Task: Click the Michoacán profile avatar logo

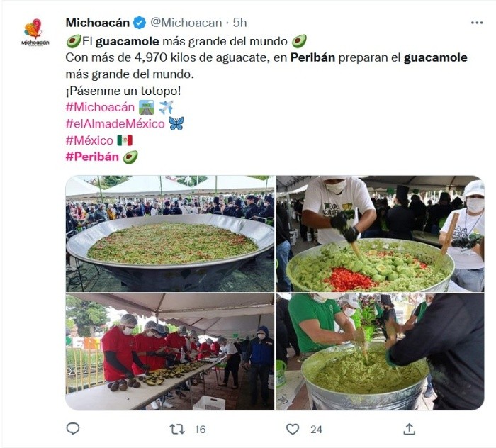Action: tap(35, 33)
